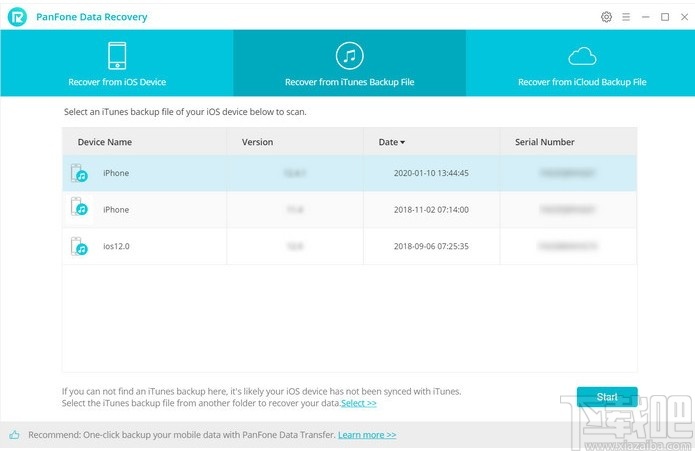
Task: Select the iPhone name in the 2020-01-10 row
Action: coord(116,173)
